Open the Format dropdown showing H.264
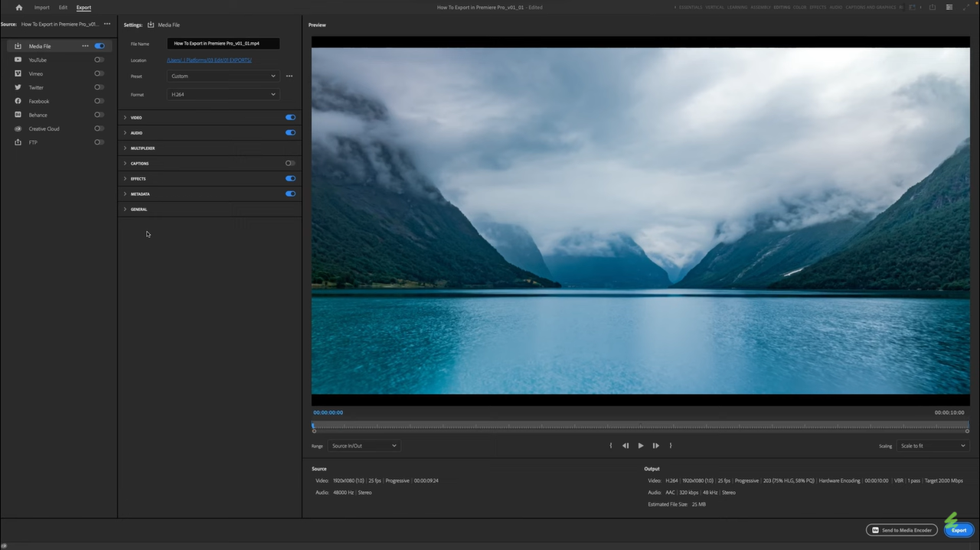980x550 pixels. point(224,94)
